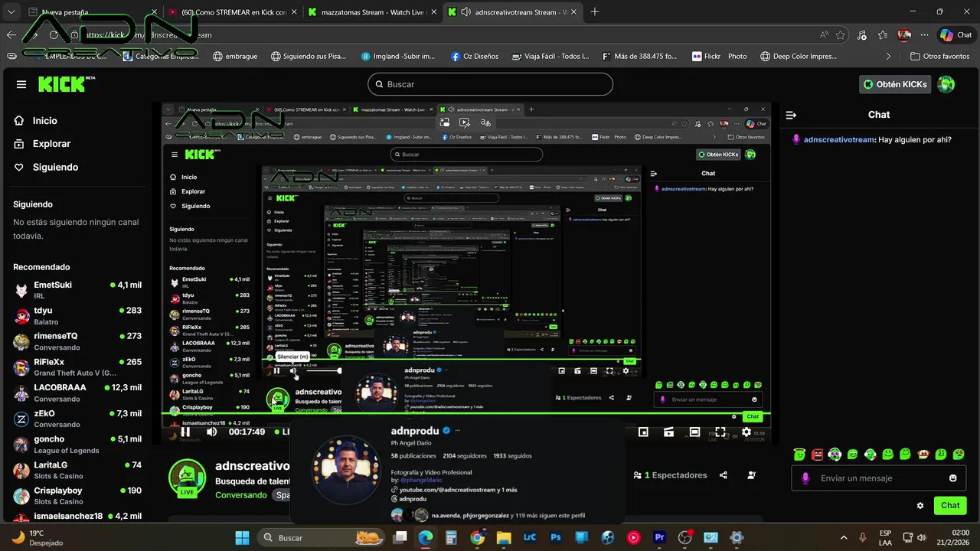Open recommended channel goncho
Screen dimensions: 980x551
[77, 445]
